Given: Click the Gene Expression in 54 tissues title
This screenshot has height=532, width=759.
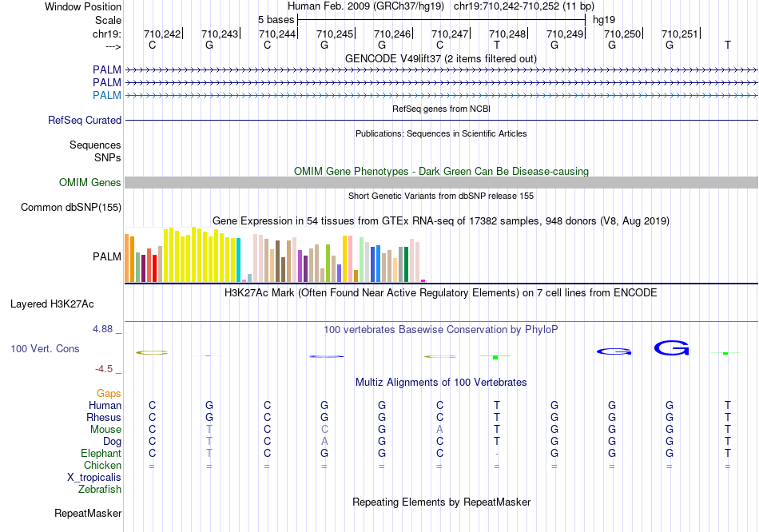Looking at the screenshot, I should click(x=441, y=220).
